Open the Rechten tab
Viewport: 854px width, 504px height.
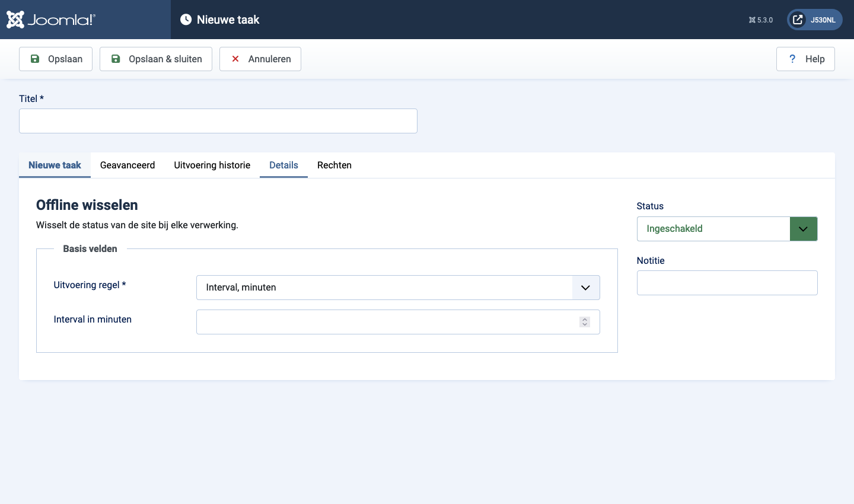click(x=334, y=165)
